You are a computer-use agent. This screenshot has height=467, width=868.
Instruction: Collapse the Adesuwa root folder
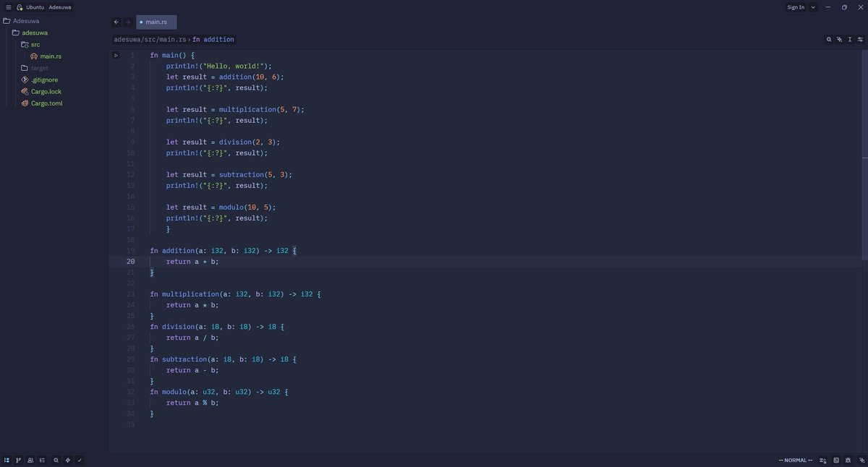[7, 21]
